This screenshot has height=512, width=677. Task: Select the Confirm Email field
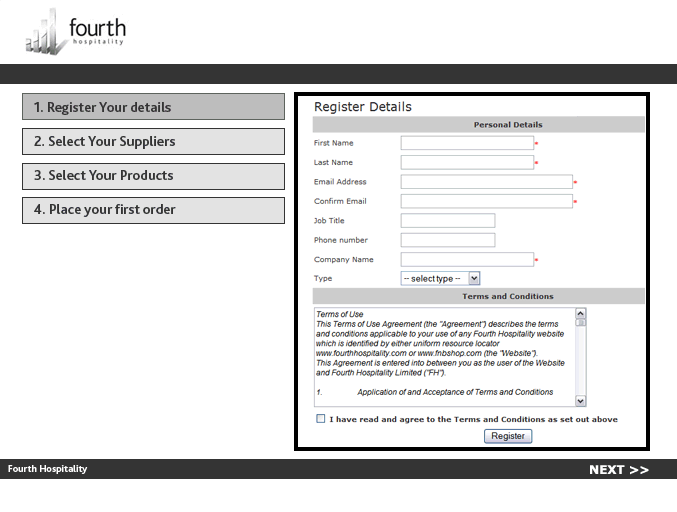click(x=487, y=201)
